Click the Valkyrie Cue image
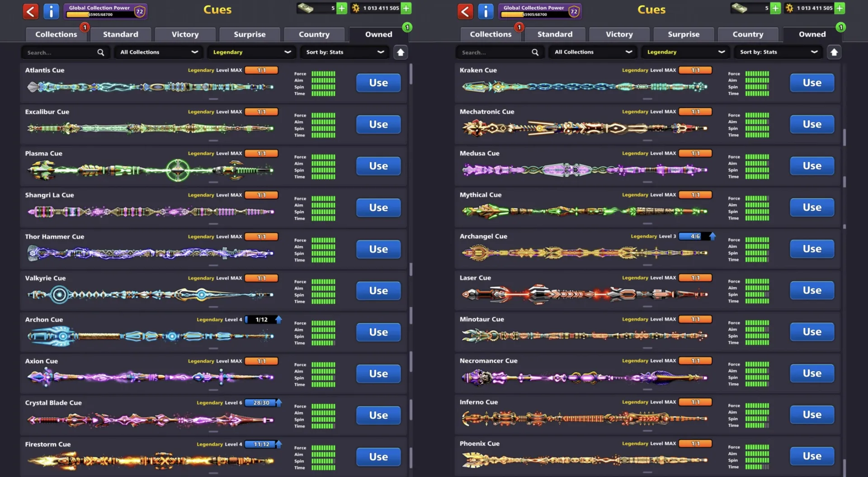The width and height of the screenshot is (868, 477). (151, 295)
